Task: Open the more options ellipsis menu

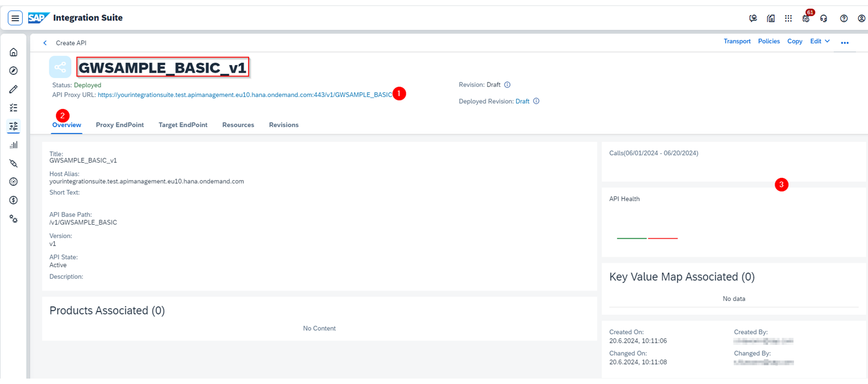Action: tap(845, 42)
